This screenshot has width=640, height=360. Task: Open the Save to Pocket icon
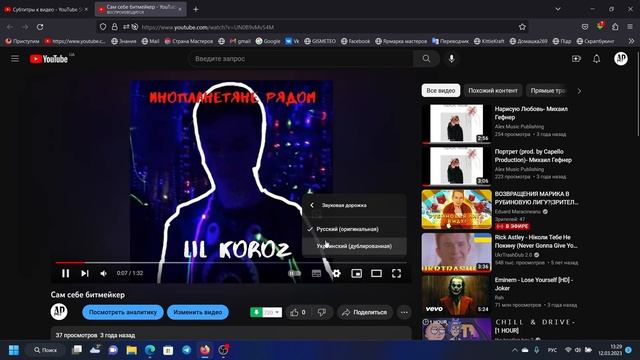[585, 27]
